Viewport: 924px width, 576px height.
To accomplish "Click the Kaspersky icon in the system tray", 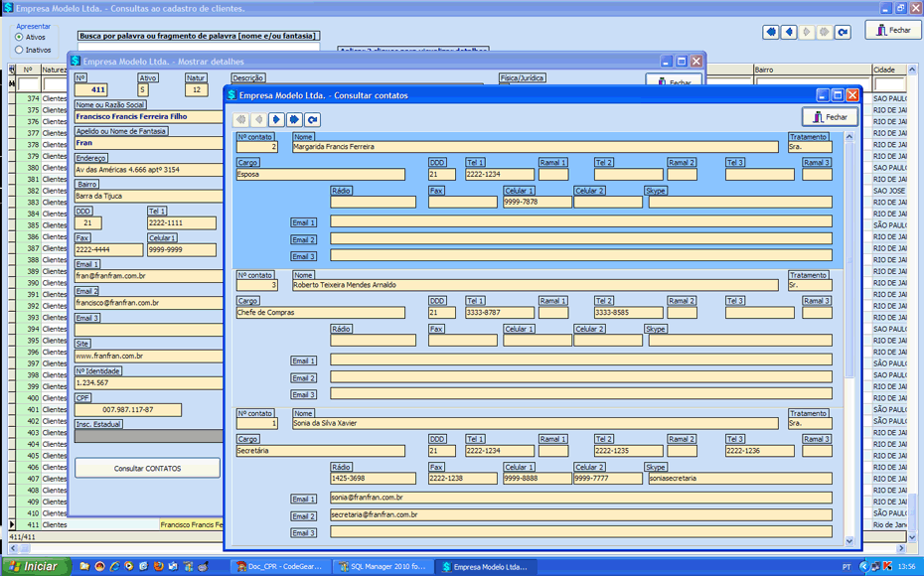I will [887, 567].
